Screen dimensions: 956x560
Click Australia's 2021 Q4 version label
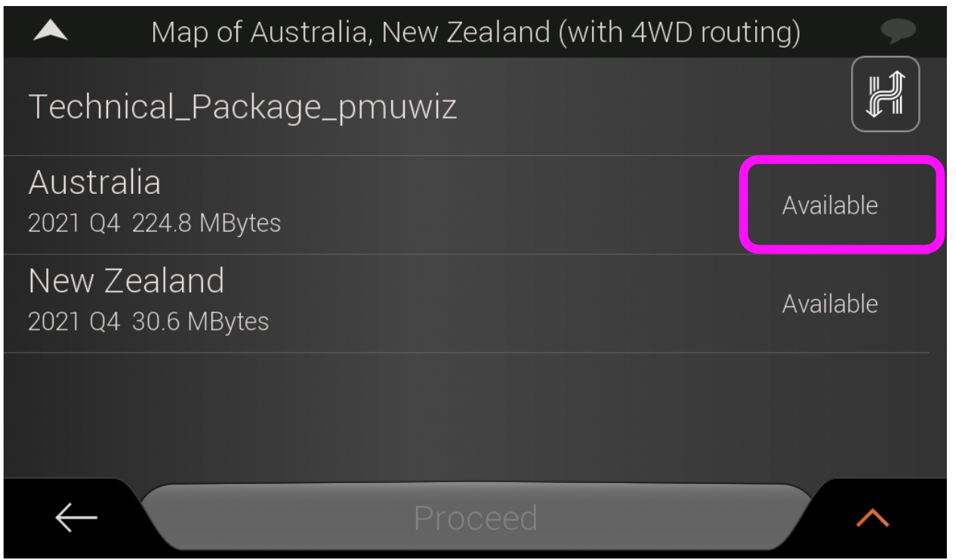74,223
